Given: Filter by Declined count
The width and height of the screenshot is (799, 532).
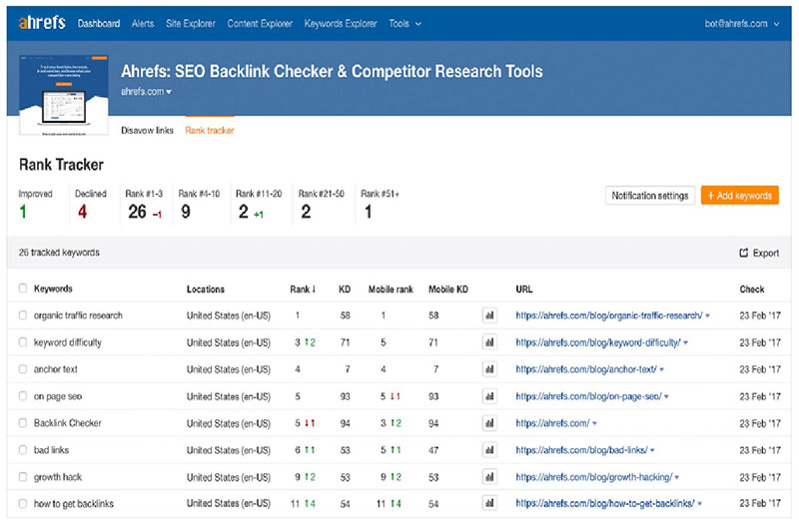Looking at the screenshot, I should tap(91, 205).
